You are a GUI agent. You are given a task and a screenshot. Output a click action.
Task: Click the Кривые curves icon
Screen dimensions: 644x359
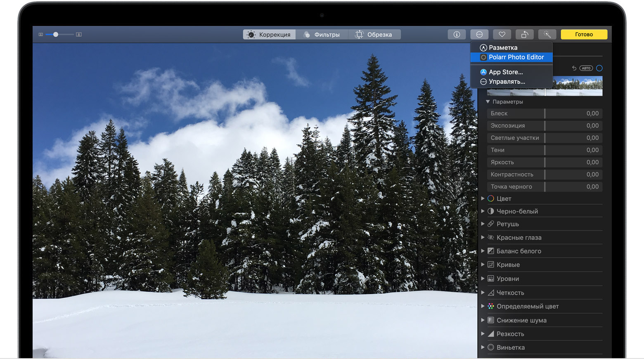[x=491, y=265]
